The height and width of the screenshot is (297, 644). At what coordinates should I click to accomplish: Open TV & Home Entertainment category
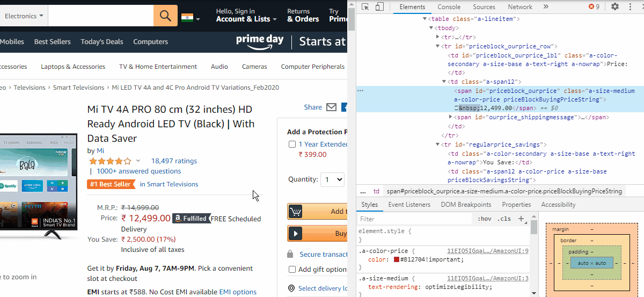click(x=158, y=67)
